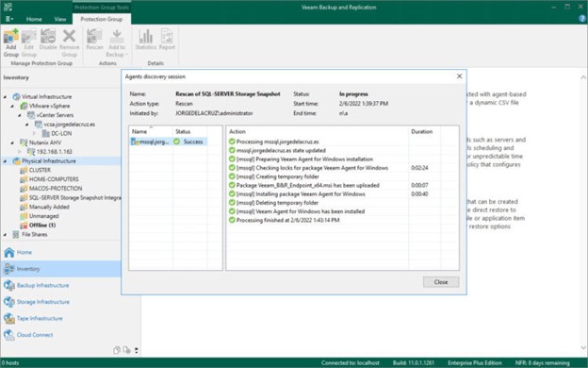Click the Rescan ribbon icon
This screenshot has width=588, height=368.
pyautogui.click(x=94, y=40)
